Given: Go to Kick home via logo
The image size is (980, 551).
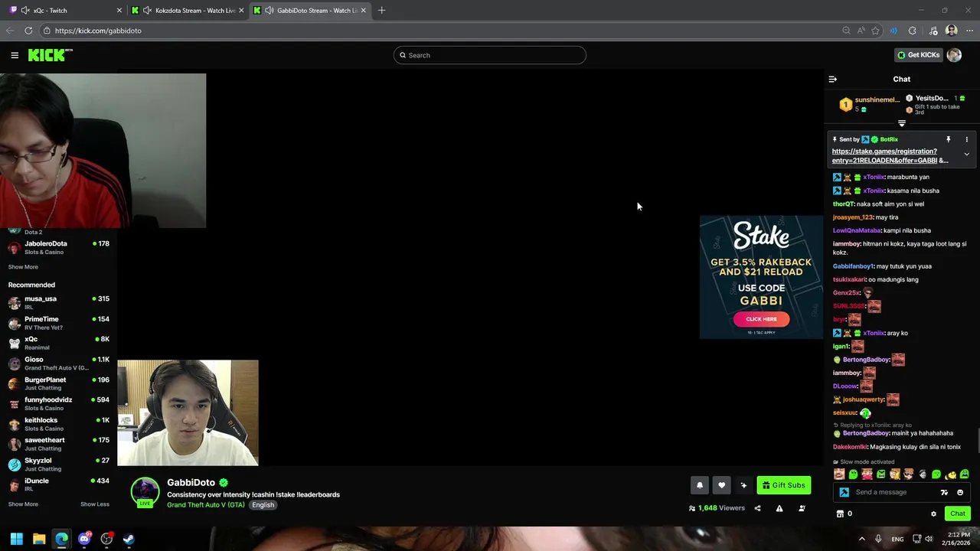Looking at the screenshot, I should pos(50,55).
